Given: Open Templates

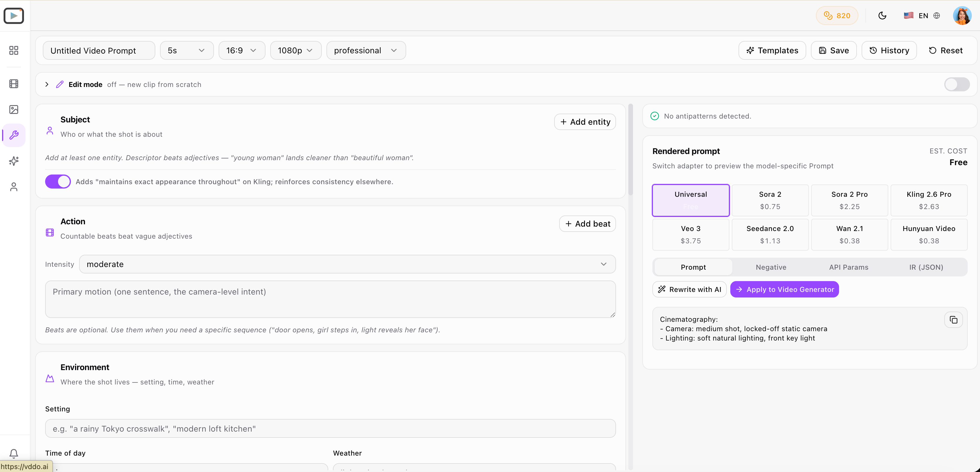Looking at the screenshot, I should click(x=772, y=51).
